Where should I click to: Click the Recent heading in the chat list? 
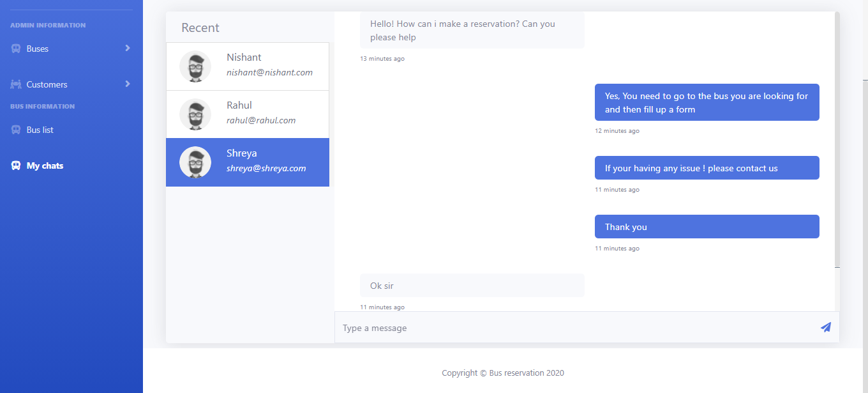(x=200, y=27)
